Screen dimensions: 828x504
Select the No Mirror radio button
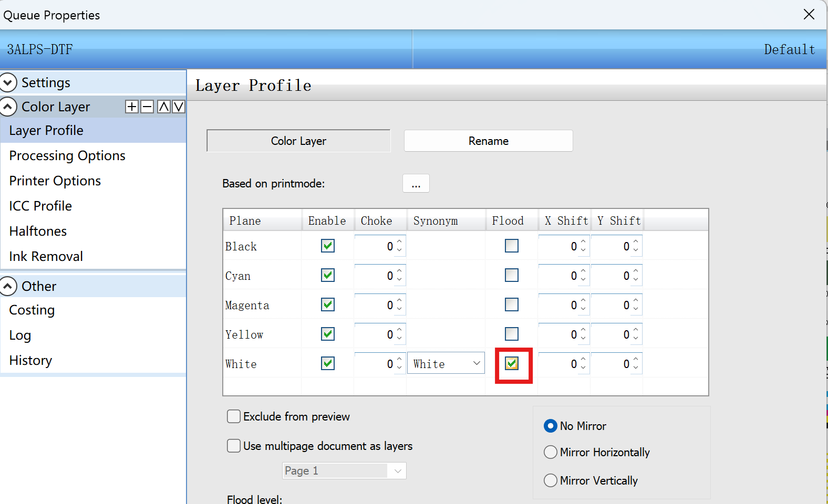point(551,426)
